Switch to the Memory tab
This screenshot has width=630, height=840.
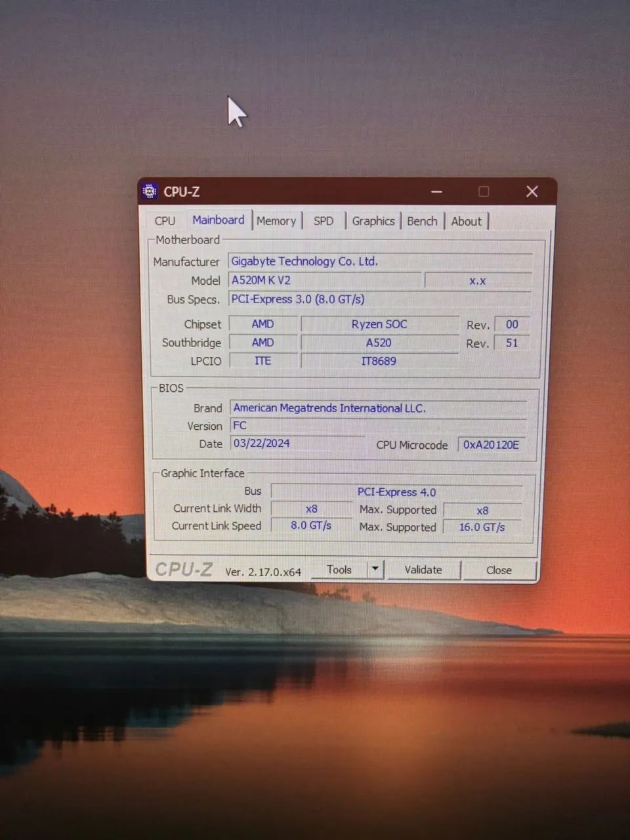pyautogui.click(x=276, y=220)
